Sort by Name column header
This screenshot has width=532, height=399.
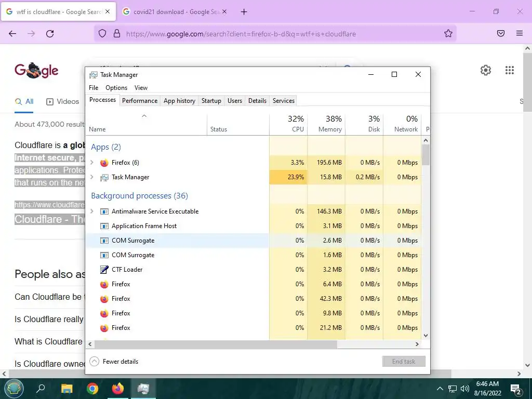[146, 124]
